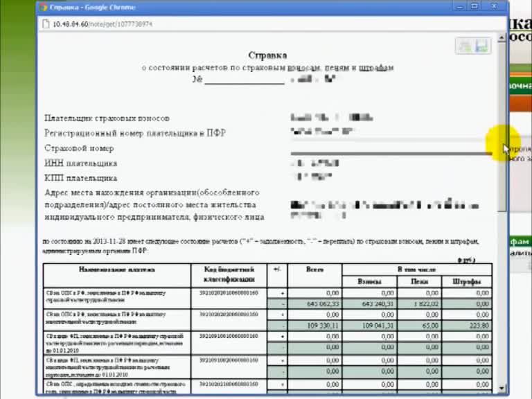This screenshot has width=532, height=399.
Task: Click the cell with value 109 041,31
Action: pyautogui.click(x=369, y=326)
